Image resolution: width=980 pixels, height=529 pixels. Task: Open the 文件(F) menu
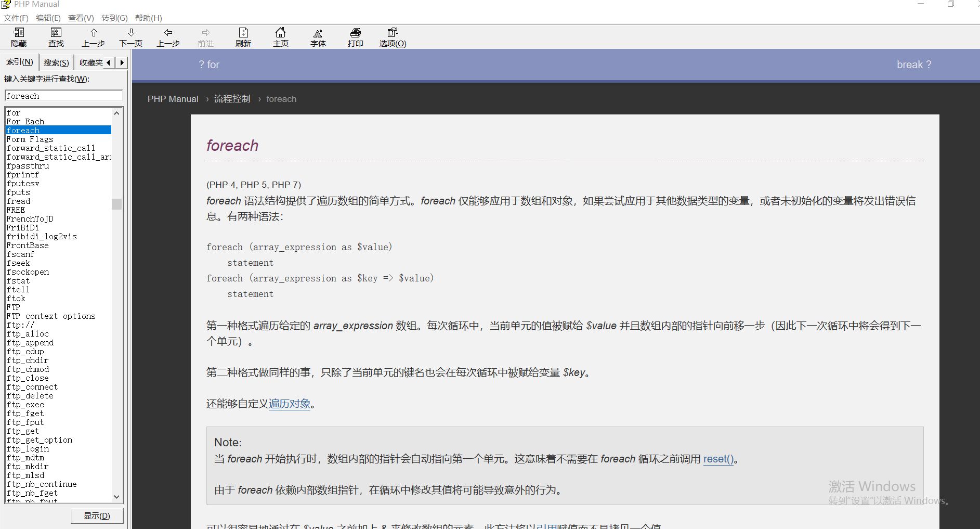point(16,18)
